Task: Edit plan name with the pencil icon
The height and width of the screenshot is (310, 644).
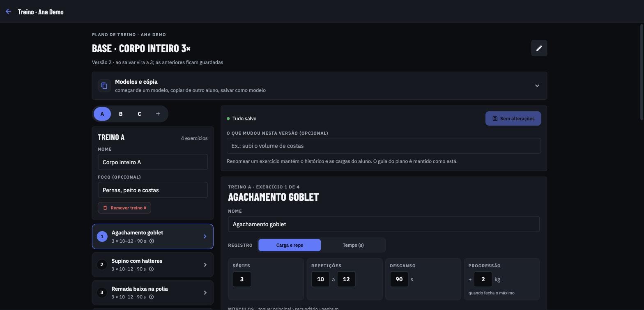Action: pos(539,48)
